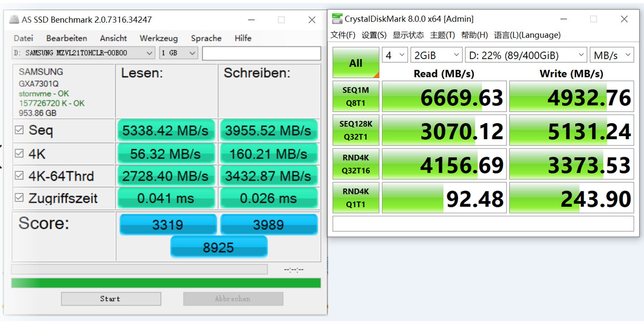Minimize the AS SSD Benchmark window
644x322 pixels.
tap(251, 20)
